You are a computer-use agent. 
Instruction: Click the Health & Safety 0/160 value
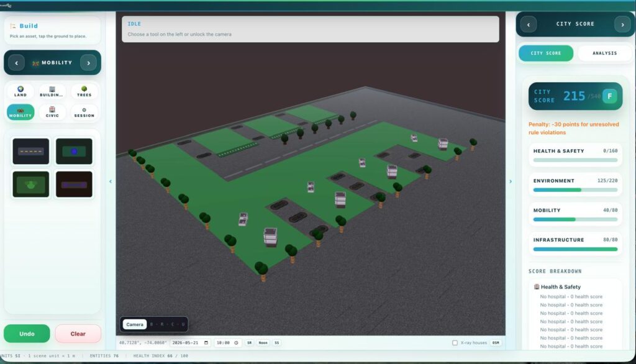coord(610,151)
